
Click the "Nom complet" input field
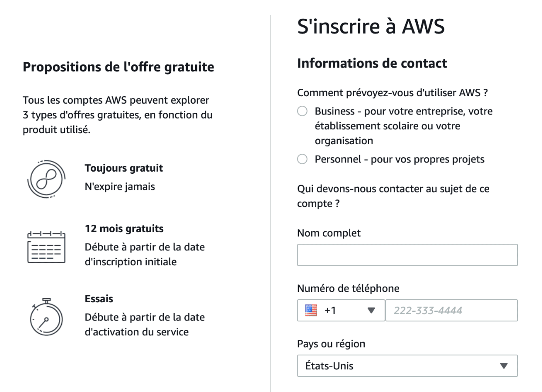pos(407,255)
